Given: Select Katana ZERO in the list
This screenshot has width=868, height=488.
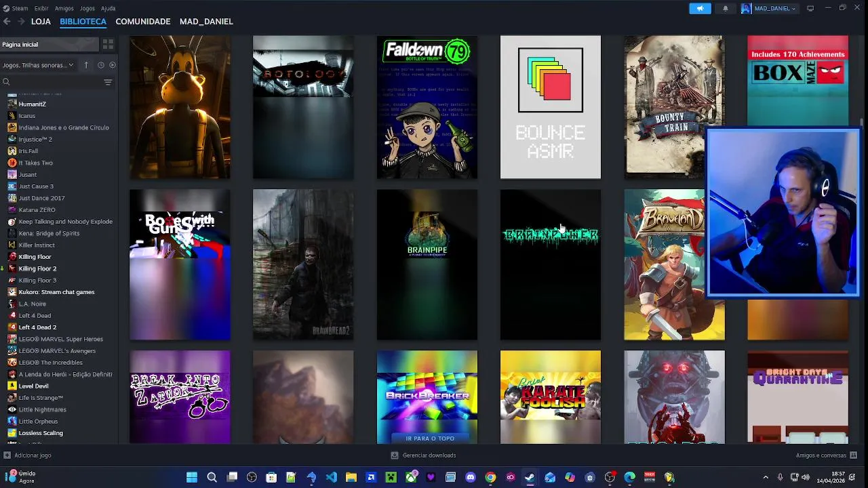Looking at the screenshot, I should [x=37, y=210].
